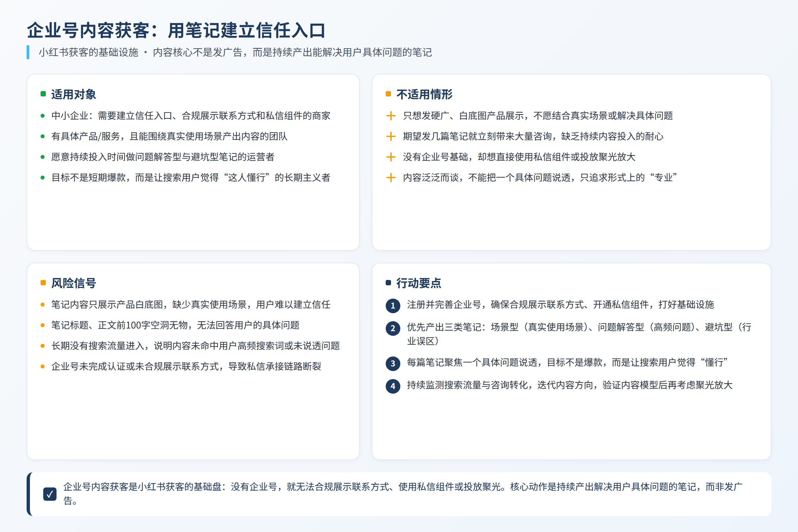Screen dimensions: 798x532
Task: Click subtitle starting 小红书获客的基础设施
Action: point(235,52)
